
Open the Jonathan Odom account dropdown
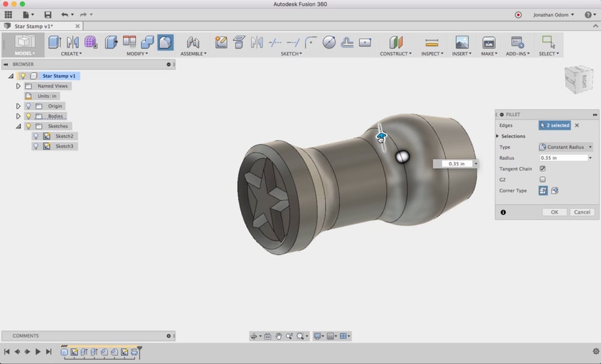553,14
